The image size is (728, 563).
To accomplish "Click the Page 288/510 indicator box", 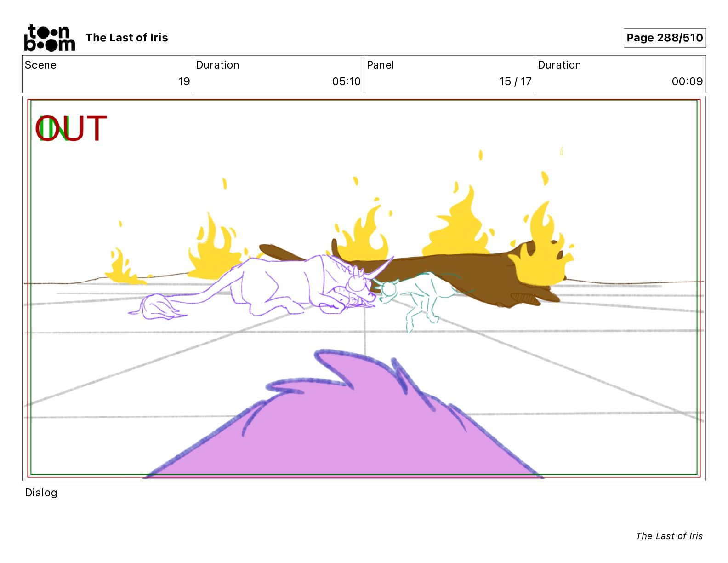I will (x=665, y=38).
